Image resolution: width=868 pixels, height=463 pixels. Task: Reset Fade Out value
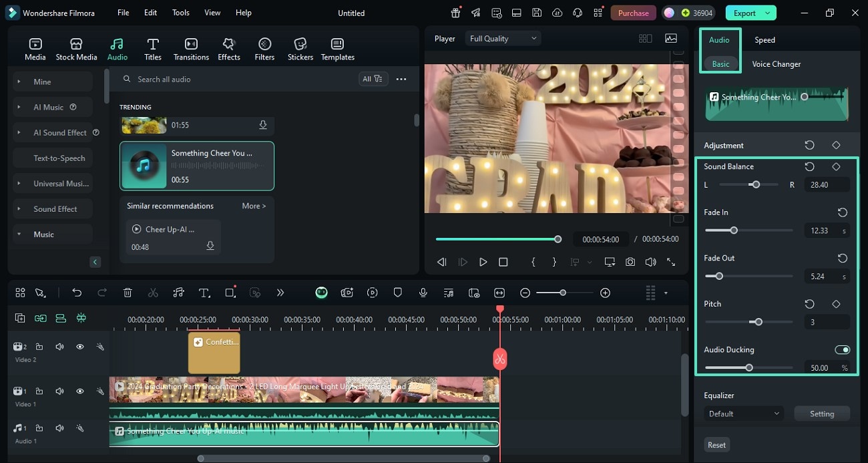843,258
